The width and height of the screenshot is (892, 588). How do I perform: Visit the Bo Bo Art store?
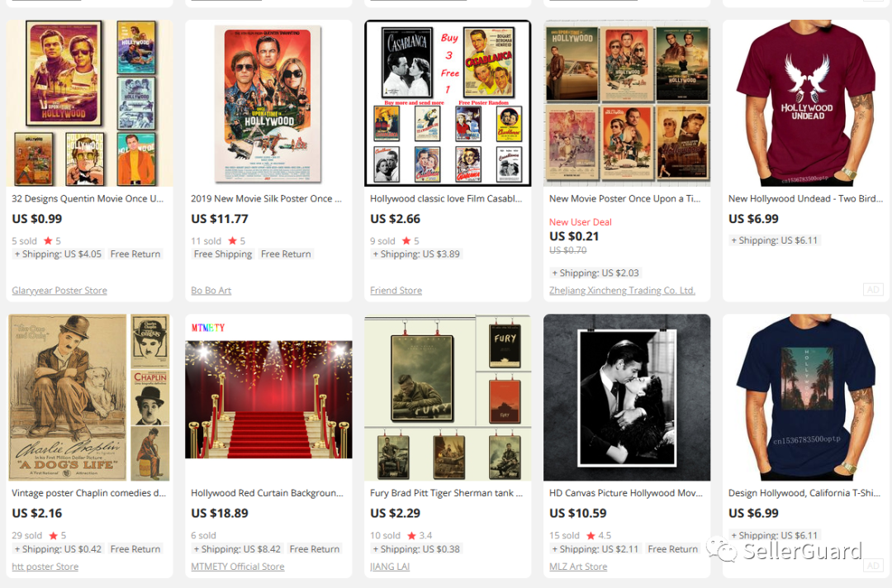[x=211, y=290]
